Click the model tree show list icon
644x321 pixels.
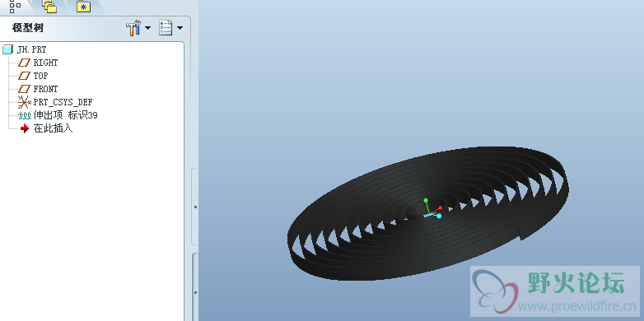[166, 28]
